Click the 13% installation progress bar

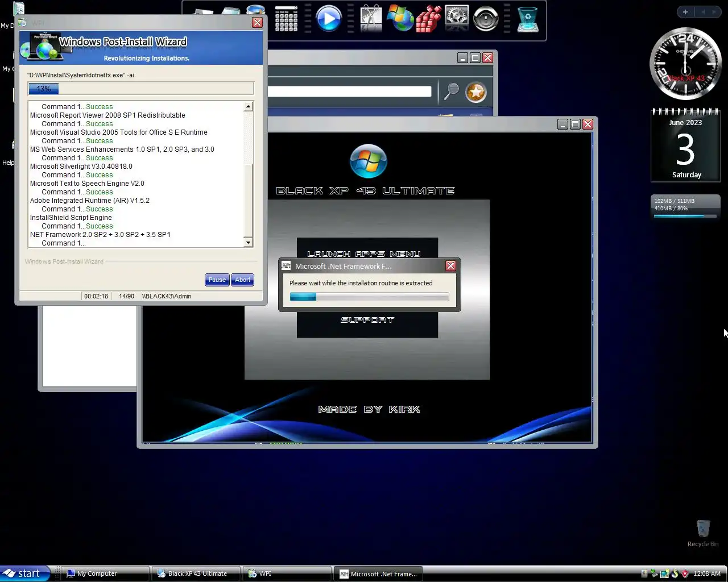coord(140,88)
